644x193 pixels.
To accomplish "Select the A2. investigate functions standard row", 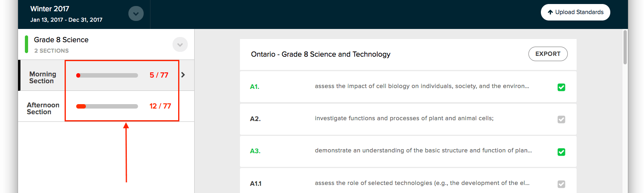I will tap(408, 119).
